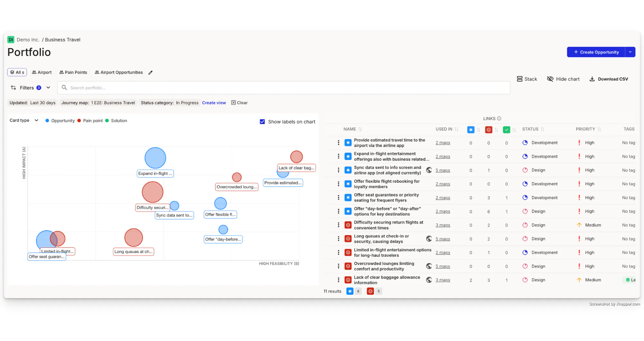Image resolution: width=644 pixels, height=341 pixels.
Task: Click Create view link
Action: tap(214, 103)
